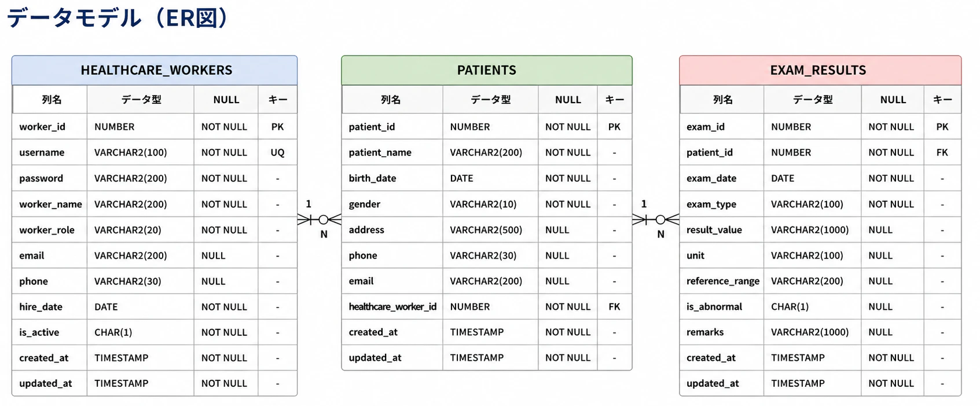Select the HEALTHCARE_WORKERS table header
Viewport: 980px width, 406px height.
pyautogui.click(x=155, y=70)
